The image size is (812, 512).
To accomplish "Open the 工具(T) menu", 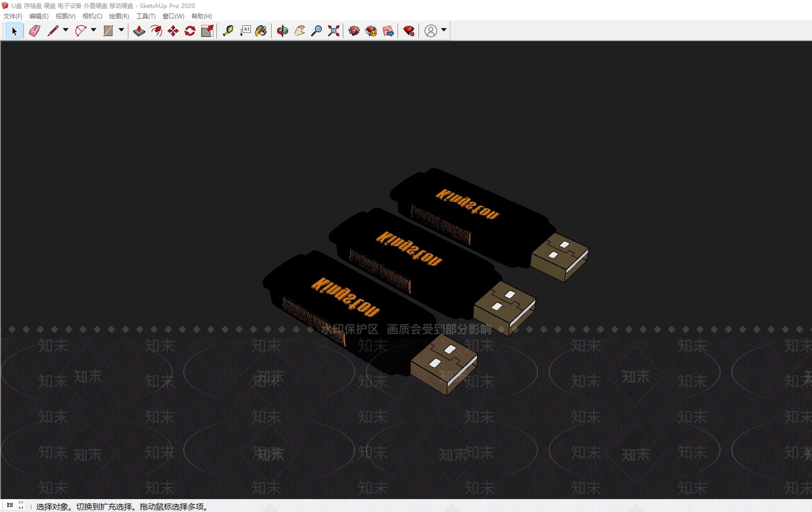I will (146, 16).
